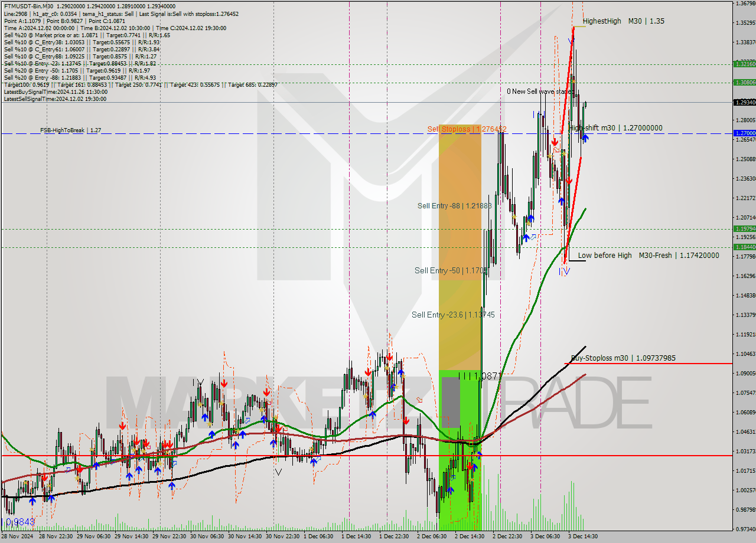Click the '28 Nov 2024' time axis label

coord(17,537)
